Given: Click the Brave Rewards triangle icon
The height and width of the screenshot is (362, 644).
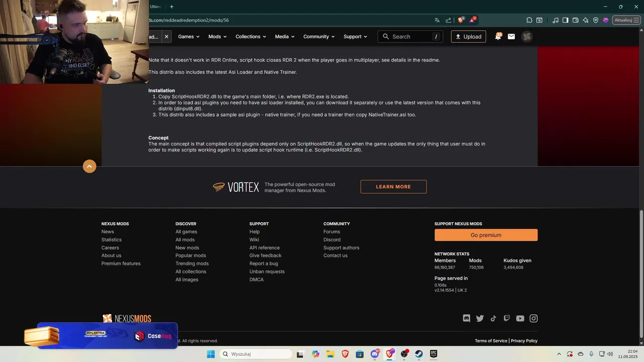Looking at the screenshot, I should pos(472,20).
